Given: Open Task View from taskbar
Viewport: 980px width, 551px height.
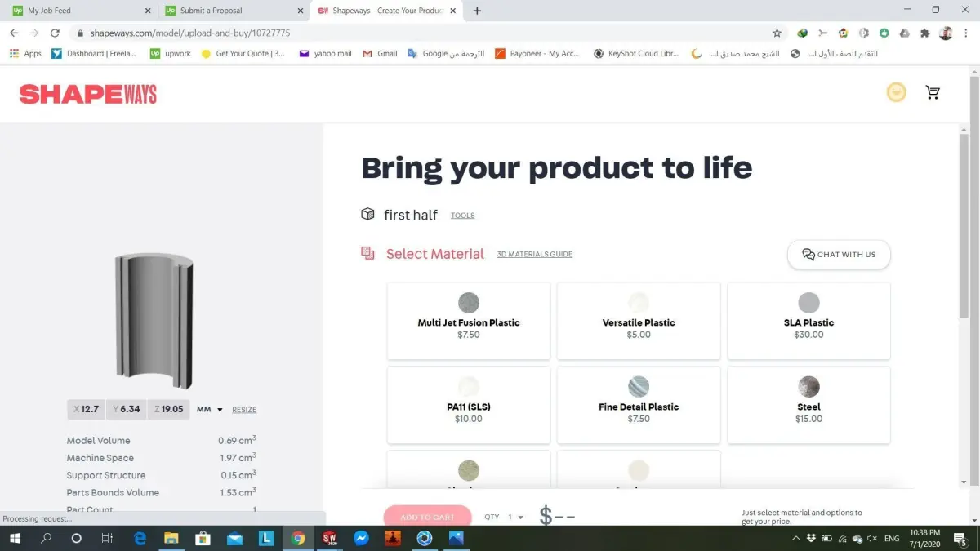Looking at the screenshot, I should pyautogui.click(x=108, y=539).
